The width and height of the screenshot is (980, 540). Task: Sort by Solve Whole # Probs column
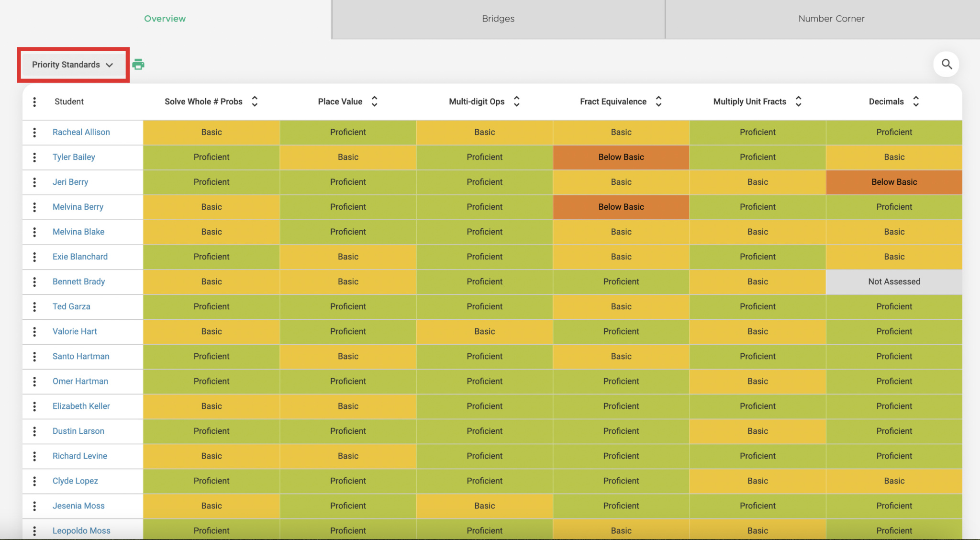[255, 101]
